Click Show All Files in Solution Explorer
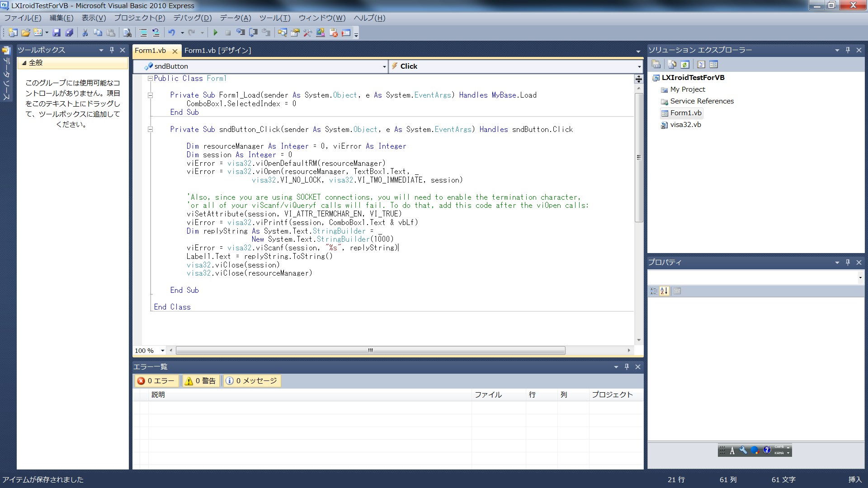This screenshot has height=488, width=868. [672, 65]
